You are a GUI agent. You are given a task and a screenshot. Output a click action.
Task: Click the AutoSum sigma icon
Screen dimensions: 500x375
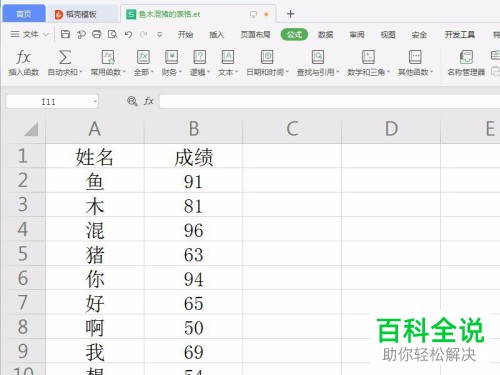(65, 57)
